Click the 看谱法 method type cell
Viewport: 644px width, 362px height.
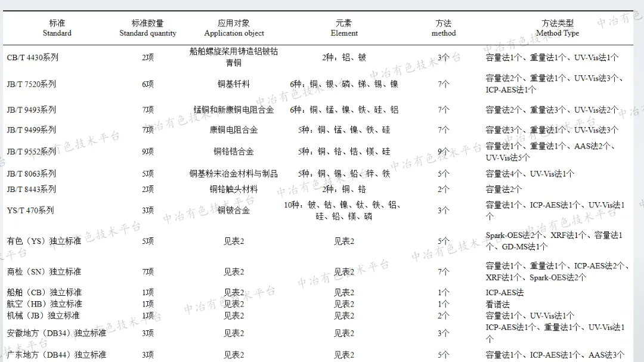(x=498, y=305)
